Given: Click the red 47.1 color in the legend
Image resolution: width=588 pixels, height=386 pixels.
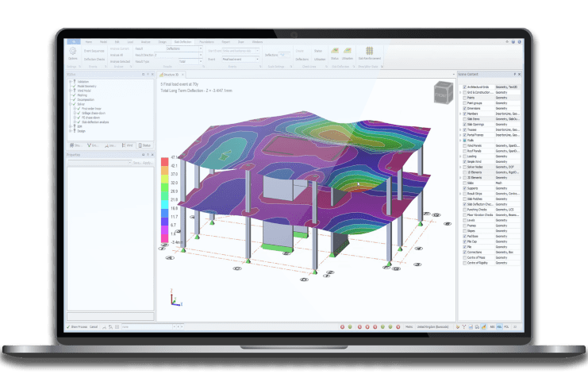Looking at the screenshot, I should pos(165,162).
